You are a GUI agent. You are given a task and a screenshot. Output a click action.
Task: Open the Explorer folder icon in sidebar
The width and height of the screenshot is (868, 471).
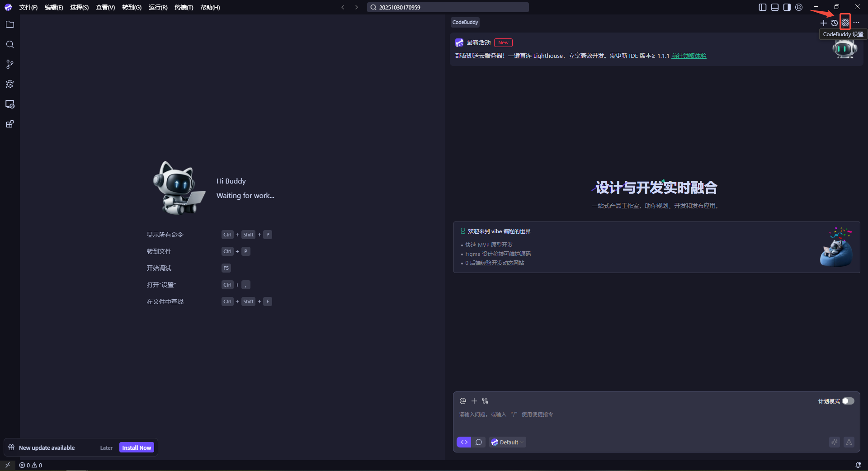coord(10,24)
